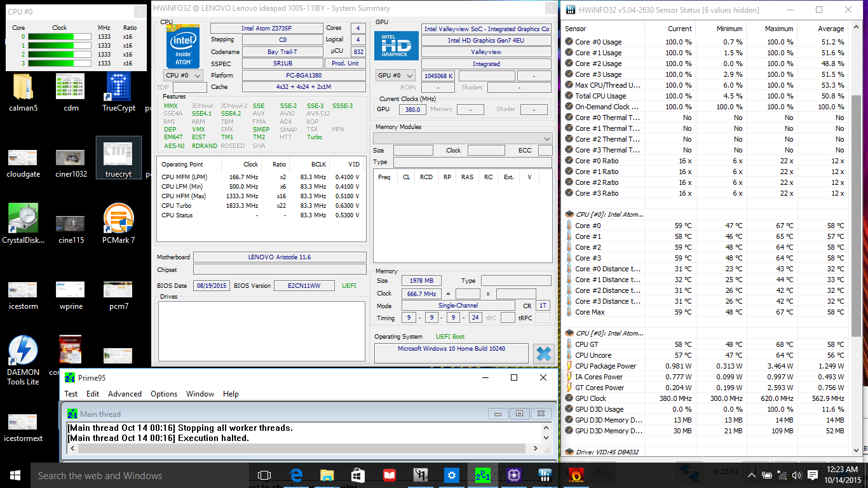Open the icestorm desktop file
This screenshot has width=868, height=488.
coord(23,295)
